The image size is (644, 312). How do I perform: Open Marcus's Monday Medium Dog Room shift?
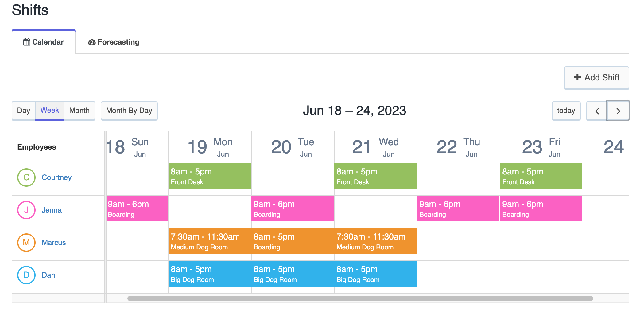(x=210, y=241)
